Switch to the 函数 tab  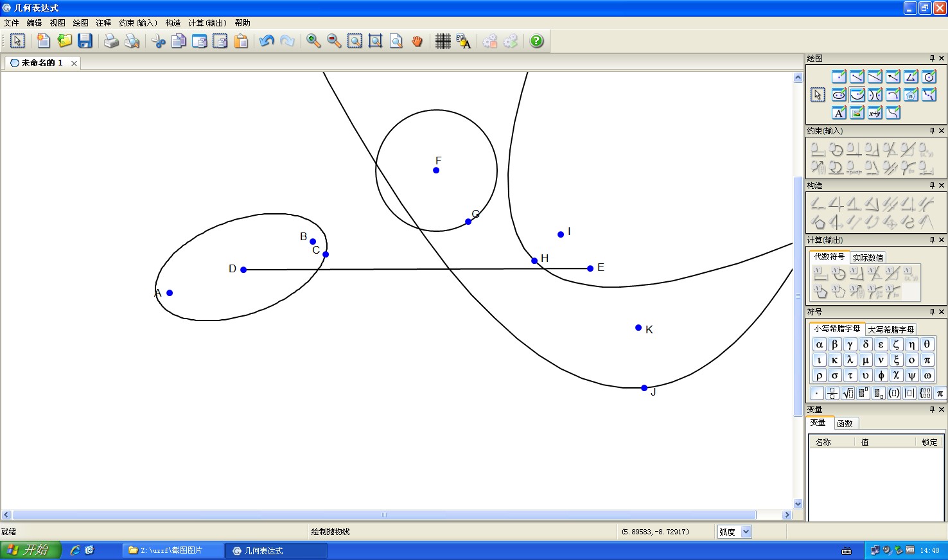point(845,423)
